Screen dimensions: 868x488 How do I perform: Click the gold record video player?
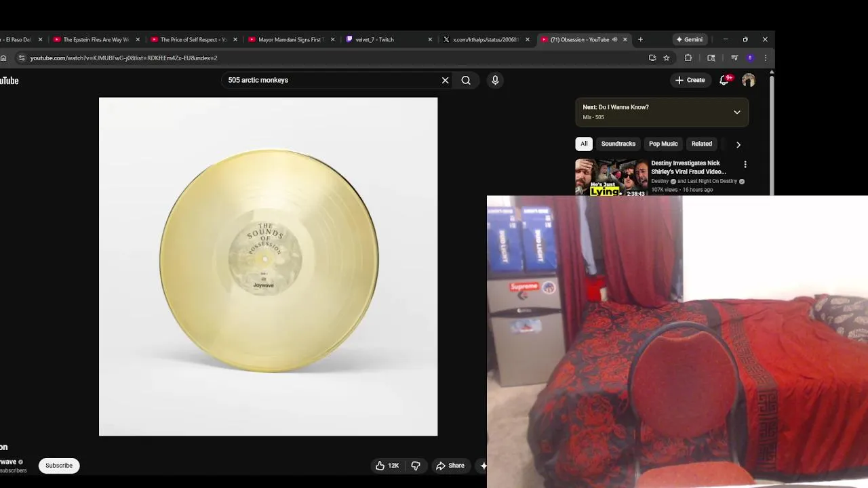tap(268, 266)
